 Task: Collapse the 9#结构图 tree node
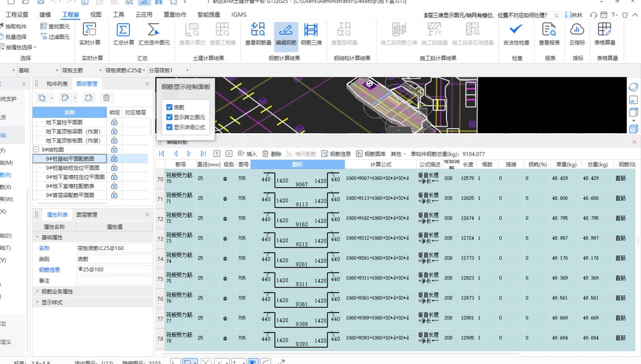[36, 150]
